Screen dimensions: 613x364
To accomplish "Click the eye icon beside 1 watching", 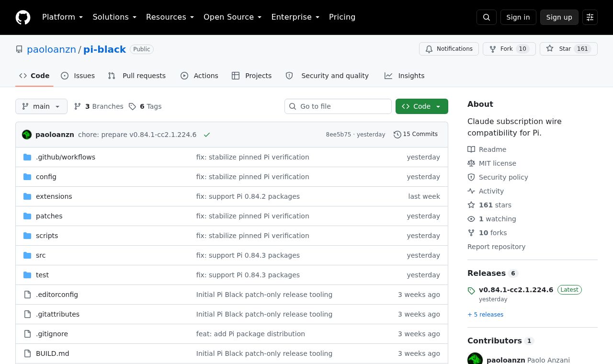I will [471, 219].
